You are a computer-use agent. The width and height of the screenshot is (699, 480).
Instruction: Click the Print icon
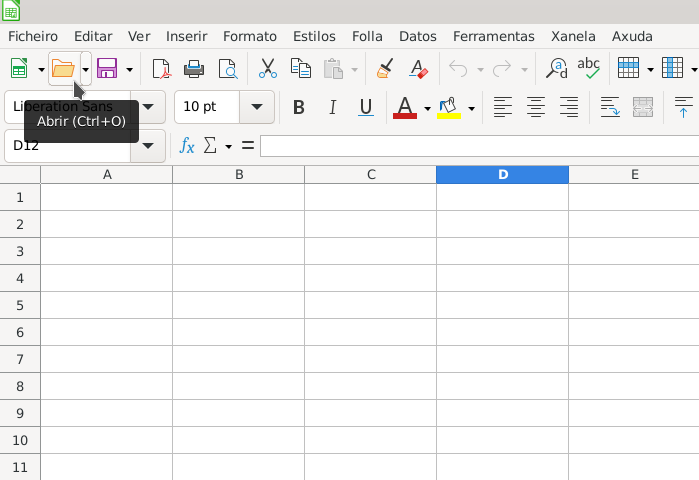[194, 69]
